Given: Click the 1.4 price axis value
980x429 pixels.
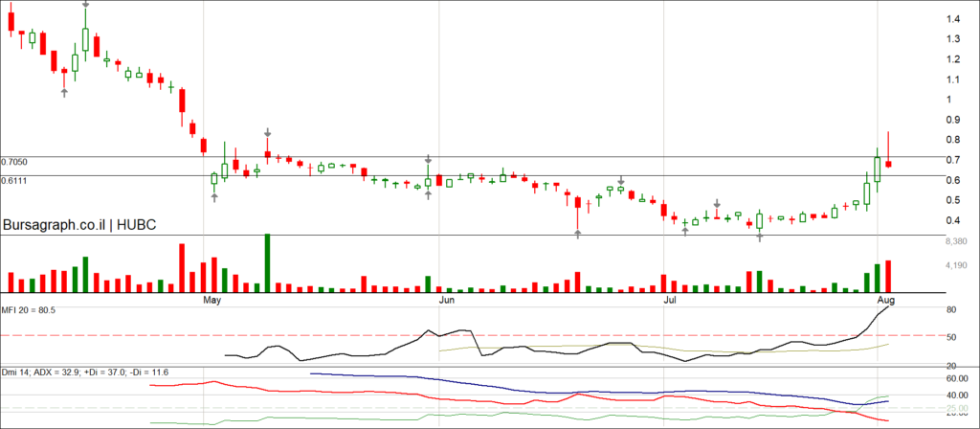Looking at the screenshot, I should tap(953, 19).
